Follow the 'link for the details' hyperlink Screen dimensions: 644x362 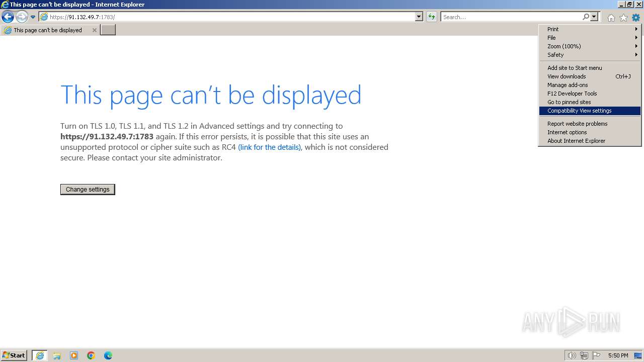270,147
